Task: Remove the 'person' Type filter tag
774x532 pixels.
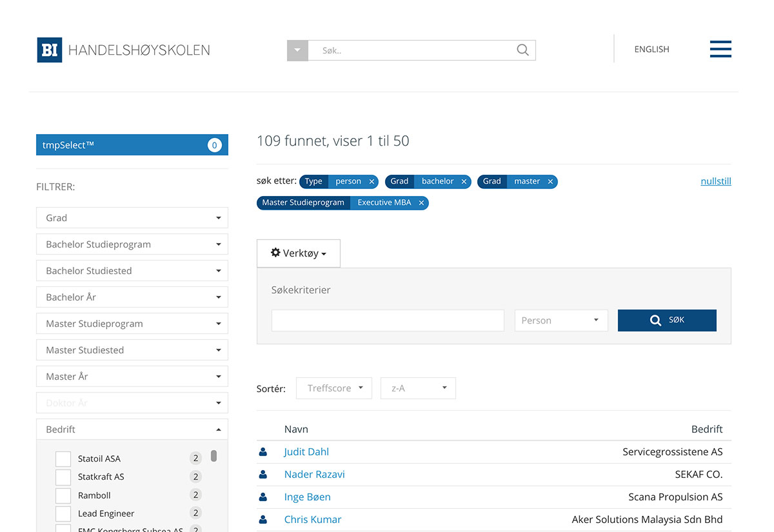Action: click(x=372, y=182)
